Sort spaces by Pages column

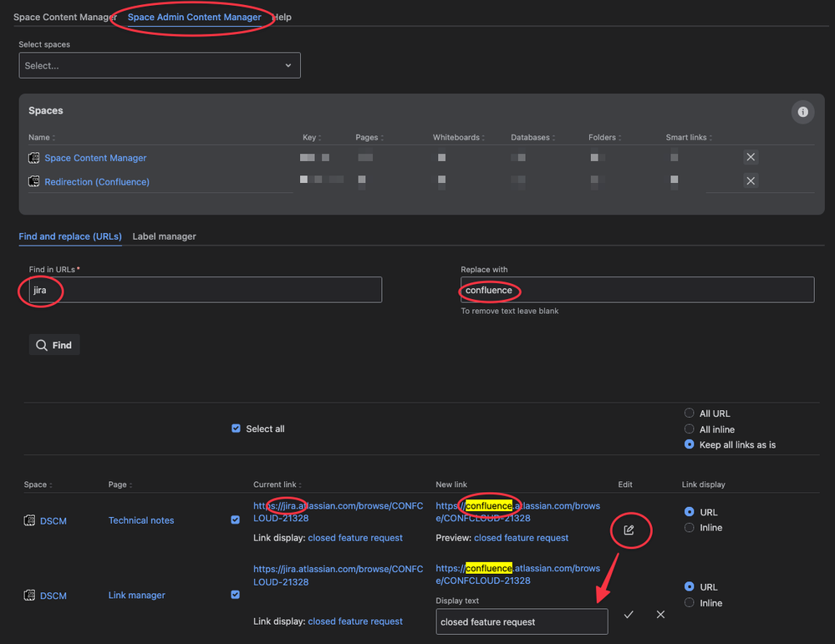pos(369,137)
